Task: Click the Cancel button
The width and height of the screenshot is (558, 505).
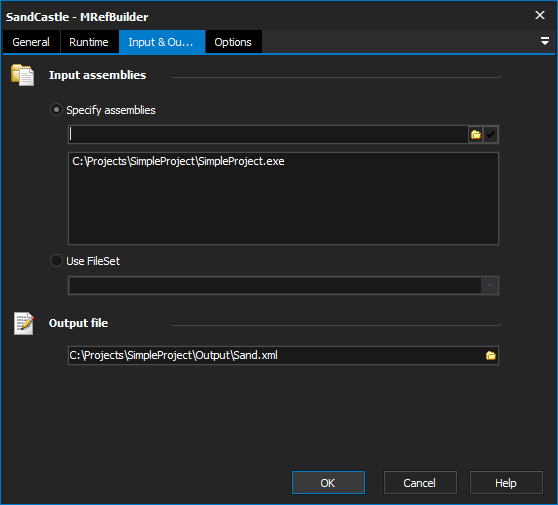Action: [x=420, y=483]
